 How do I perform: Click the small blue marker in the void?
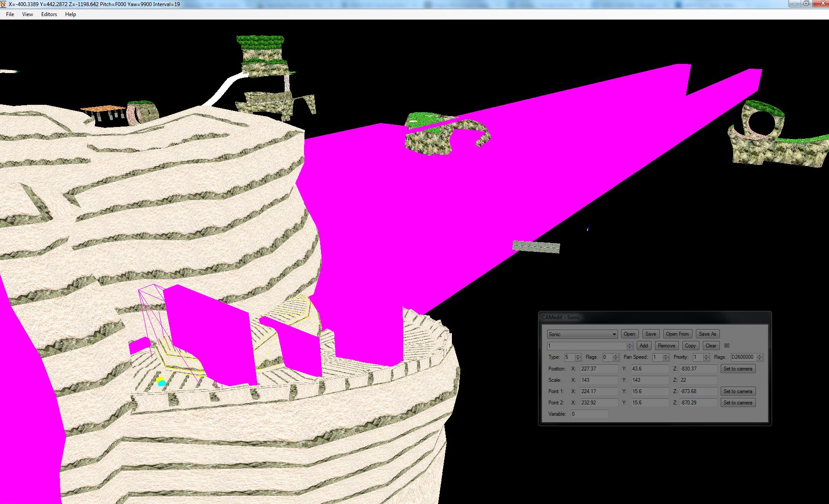(588, 228)
